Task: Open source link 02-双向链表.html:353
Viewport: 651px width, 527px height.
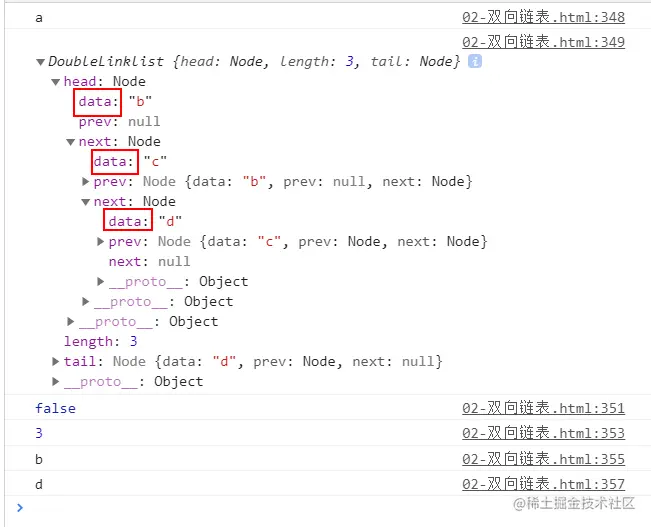Action: coord(543,433)
